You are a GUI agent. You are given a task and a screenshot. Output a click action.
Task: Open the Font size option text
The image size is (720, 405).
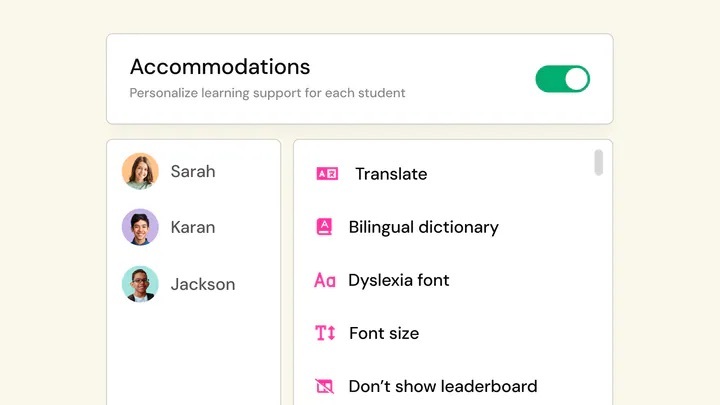click(x=384, y=333)
